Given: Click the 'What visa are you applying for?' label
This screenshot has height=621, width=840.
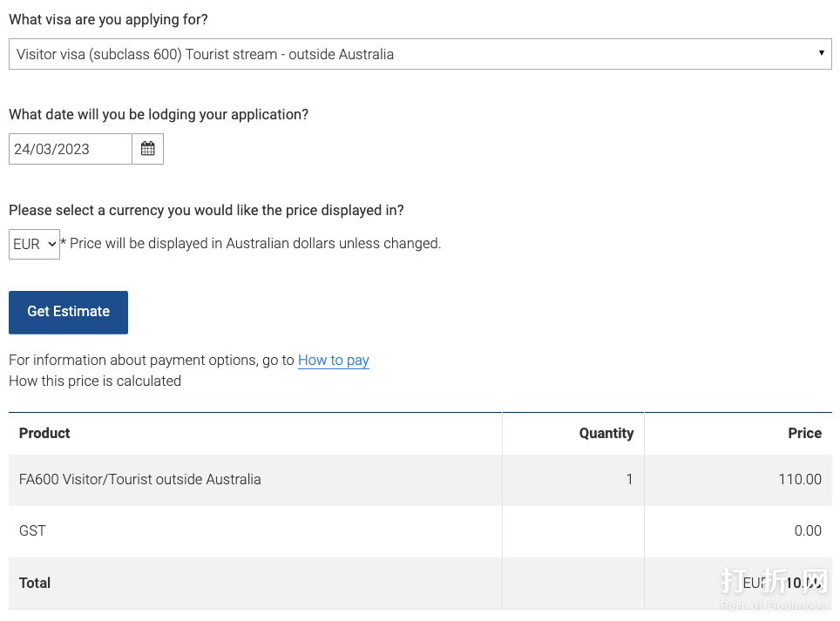Looking at the screenshot, I should (108, 19).
